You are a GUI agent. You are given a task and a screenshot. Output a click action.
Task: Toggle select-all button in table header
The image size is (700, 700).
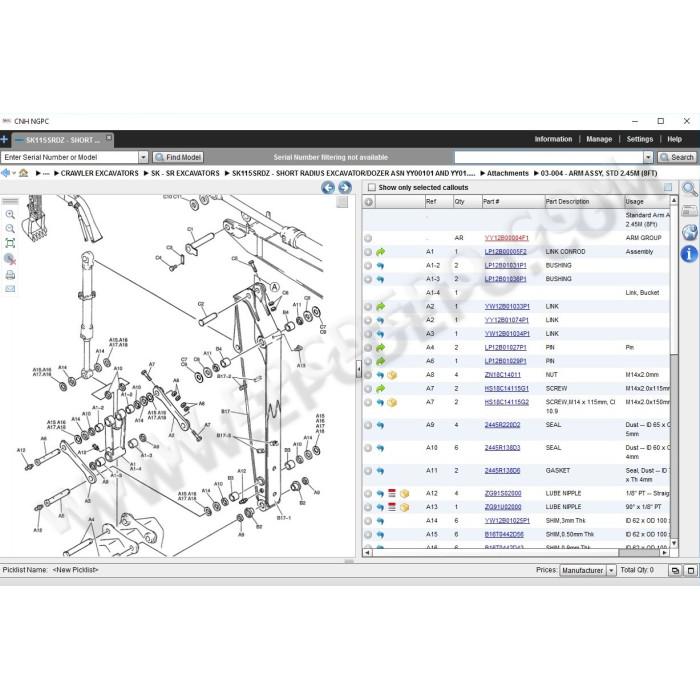point(368,202)
